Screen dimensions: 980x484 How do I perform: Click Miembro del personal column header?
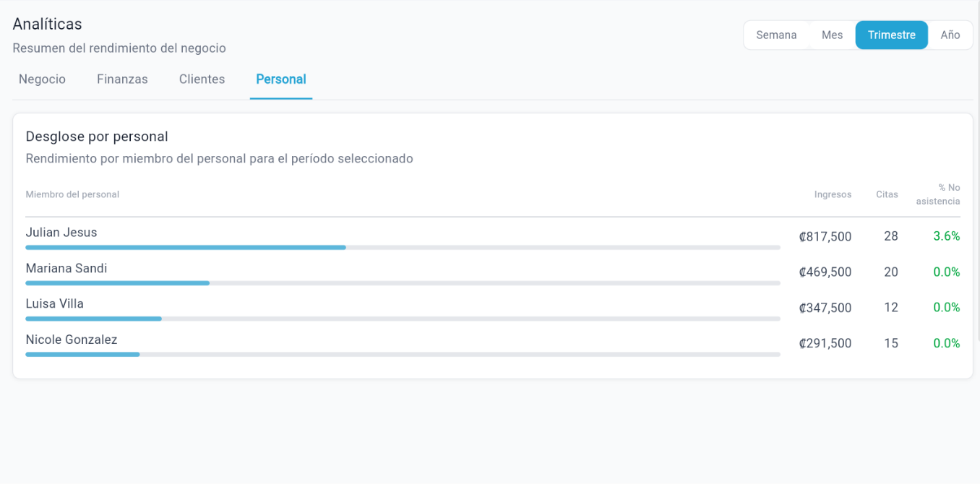click(x=72, y=194)
